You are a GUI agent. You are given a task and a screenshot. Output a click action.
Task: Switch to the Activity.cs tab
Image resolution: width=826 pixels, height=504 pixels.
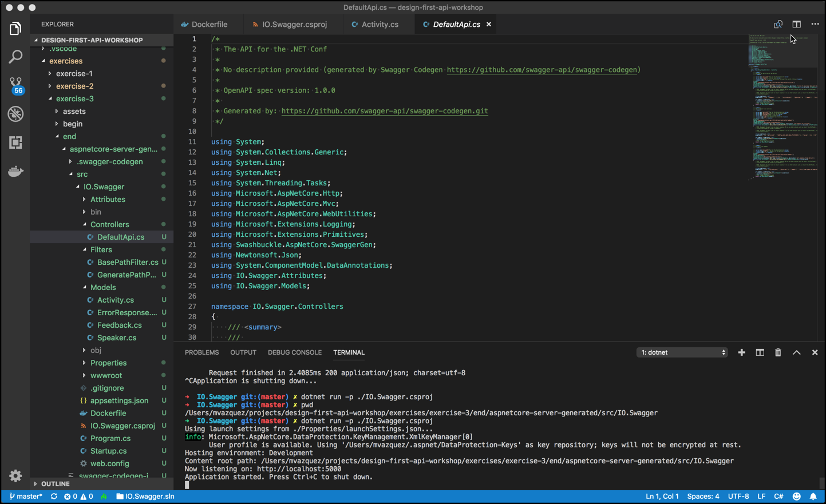coord(380,24)
